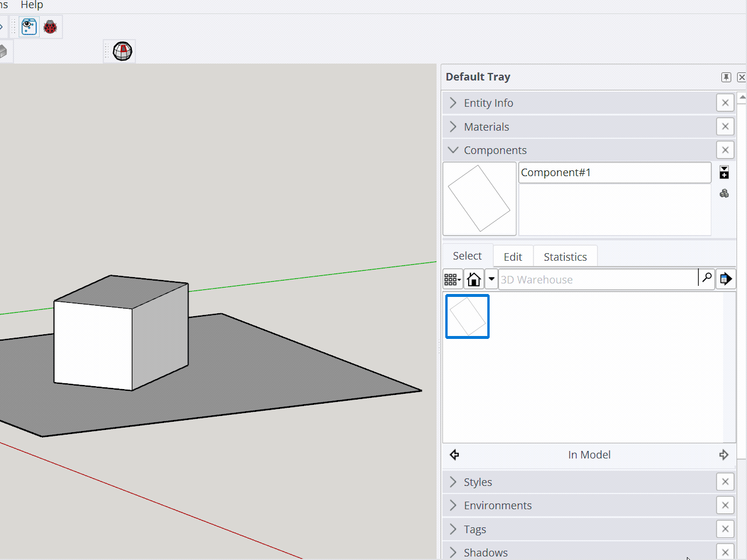
Task: Switch to the Statistics tab
Action: click(x=565, y=257)
